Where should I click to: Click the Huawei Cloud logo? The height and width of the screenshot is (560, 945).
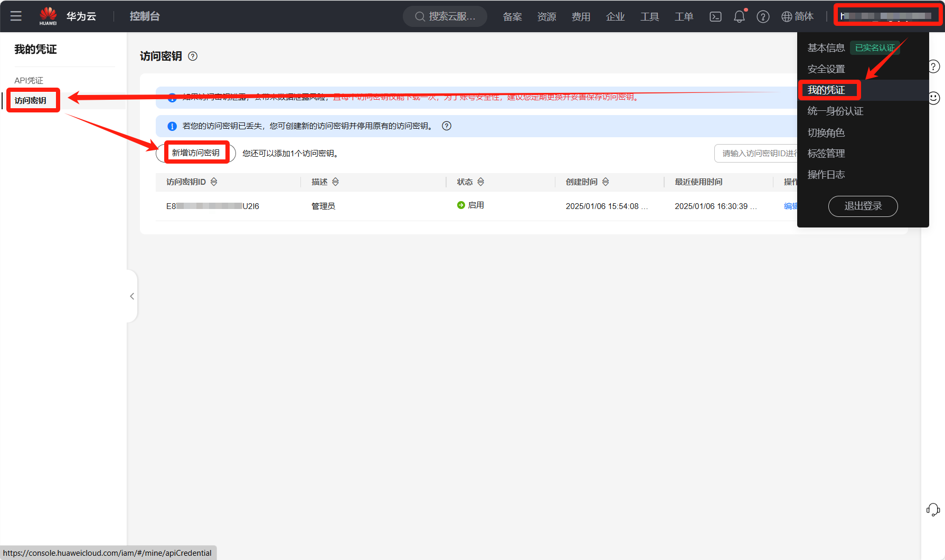pyautogui.click(x=48, y=16)
